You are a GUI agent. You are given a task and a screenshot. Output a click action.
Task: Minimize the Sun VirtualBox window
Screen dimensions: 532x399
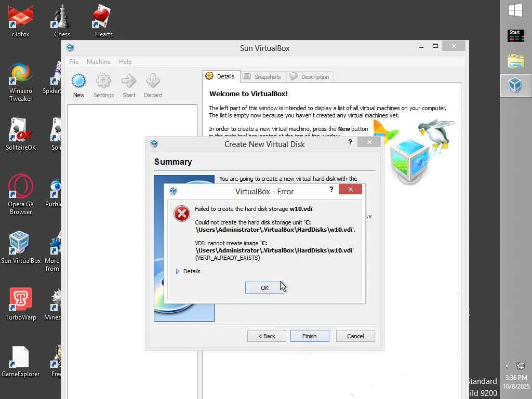421,46
